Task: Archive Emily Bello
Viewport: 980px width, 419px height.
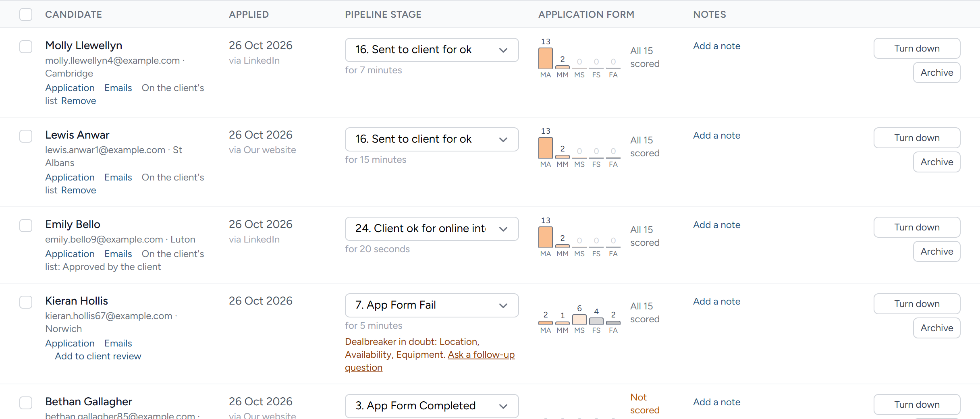Action: pyautogui.click(x=936, y=251)
